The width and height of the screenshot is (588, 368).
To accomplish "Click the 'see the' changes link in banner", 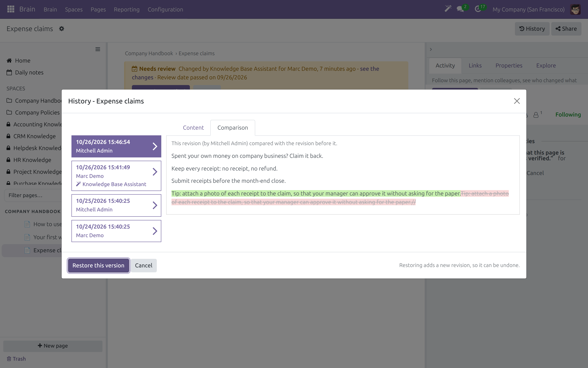I will click(x=369, y=69).
